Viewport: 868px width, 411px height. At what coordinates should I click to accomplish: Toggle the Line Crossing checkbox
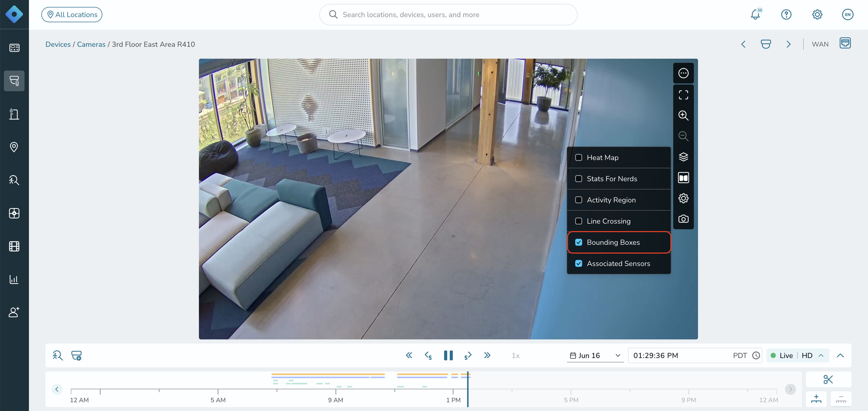click(x=578, y=221)
